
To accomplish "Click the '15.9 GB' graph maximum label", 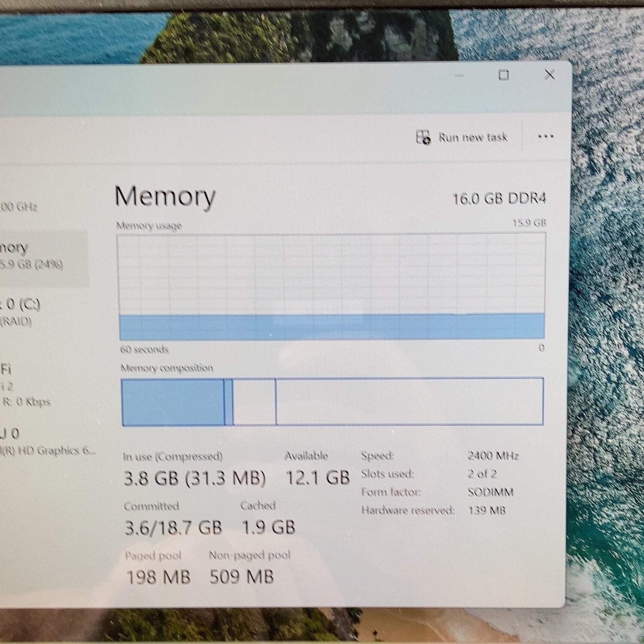I will 529,223.
